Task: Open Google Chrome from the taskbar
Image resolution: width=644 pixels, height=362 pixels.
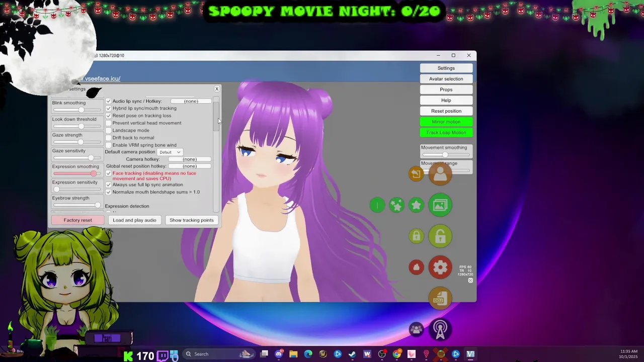Action: (x=396, y=354)
